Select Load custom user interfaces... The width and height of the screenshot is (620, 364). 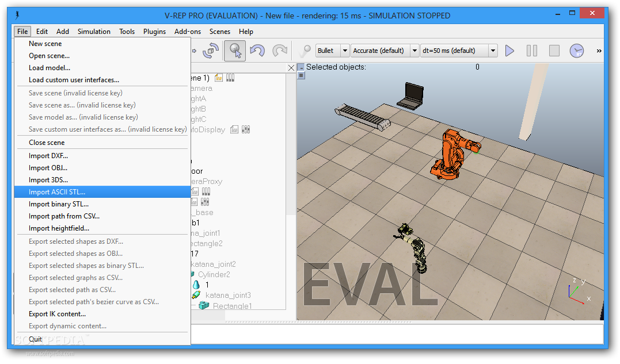click(x=102, y=80)
